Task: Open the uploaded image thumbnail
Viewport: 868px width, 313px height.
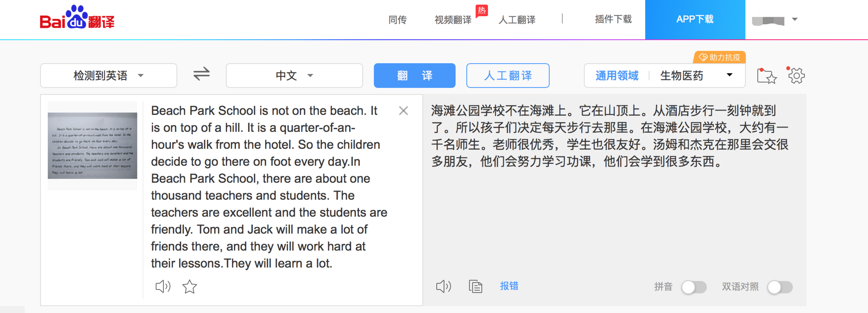Action: point(93,146)
